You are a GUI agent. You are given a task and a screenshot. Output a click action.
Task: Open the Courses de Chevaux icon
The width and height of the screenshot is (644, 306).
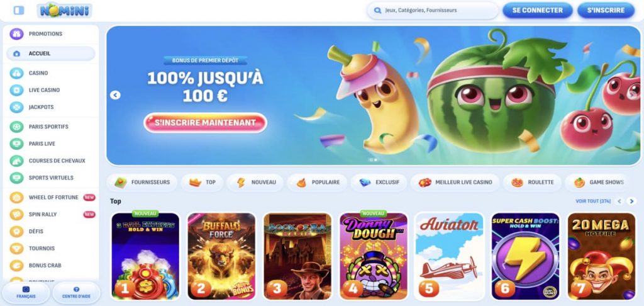point(16,161)
